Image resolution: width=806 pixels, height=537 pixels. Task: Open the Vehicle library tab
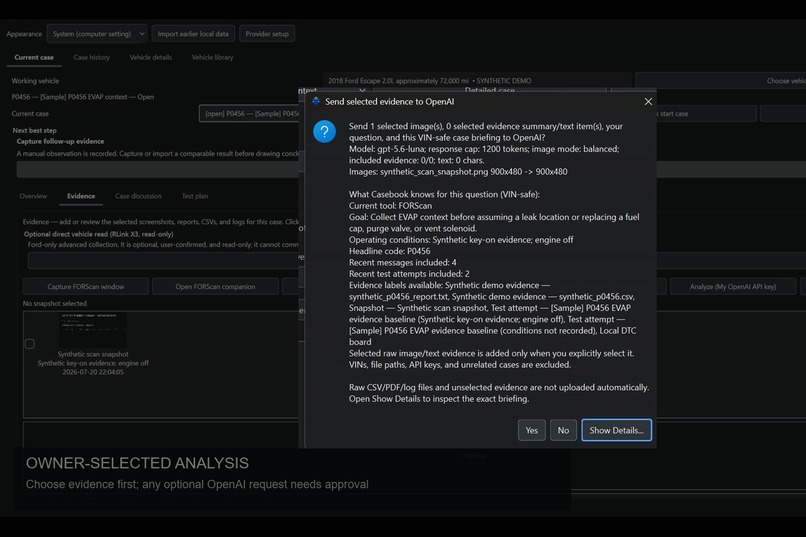click(x=212, y=58)
